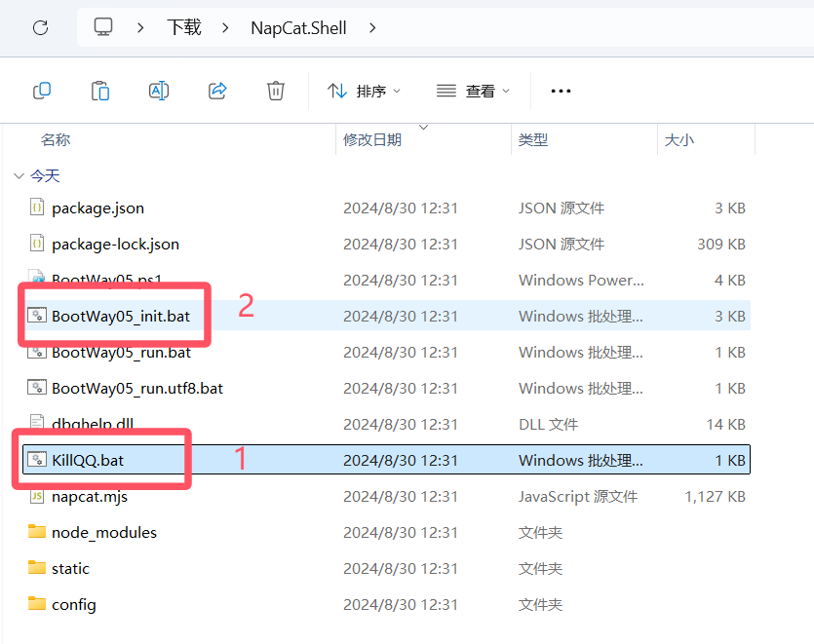Open the 排序 sort dropdown
The width and height of the screenshot is (814, 644).
tap(365, 91)
